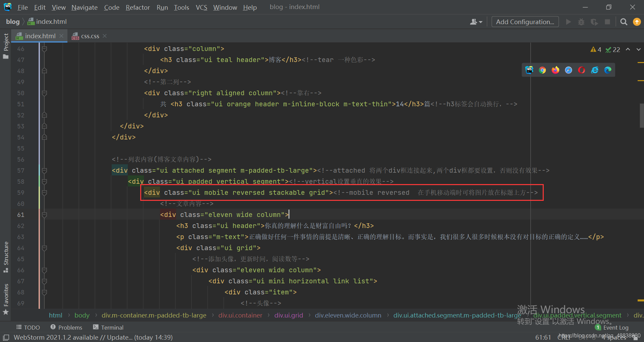Open page in Opera browser icon
Screen dimensions: 644x342
coord(582,70)
